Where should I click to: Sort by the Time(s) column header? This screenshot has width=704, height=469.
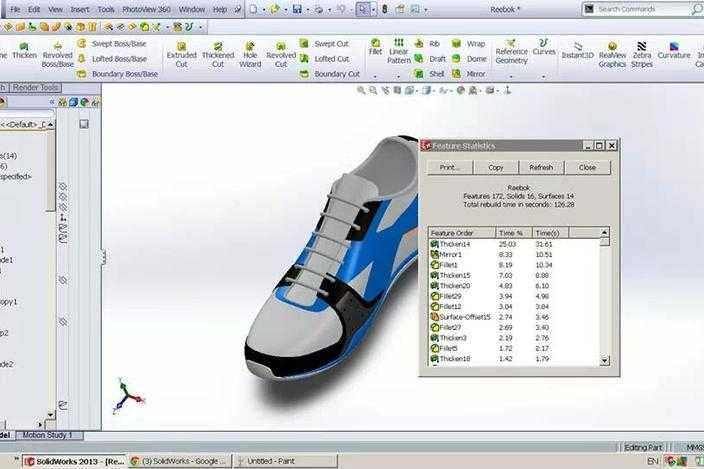(550, 233)
